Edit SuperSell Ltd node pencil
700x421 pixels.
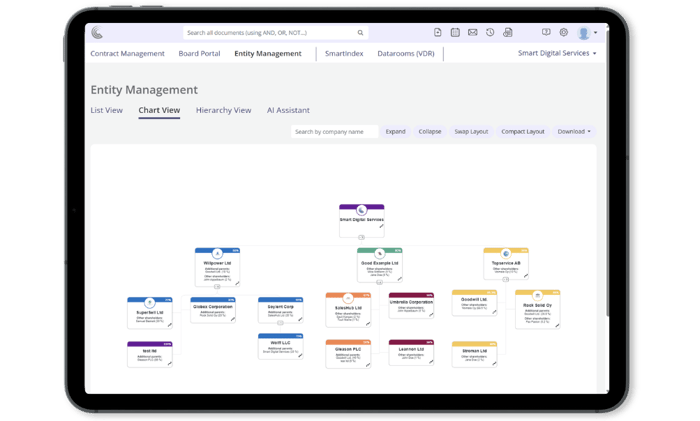(170, 325)
